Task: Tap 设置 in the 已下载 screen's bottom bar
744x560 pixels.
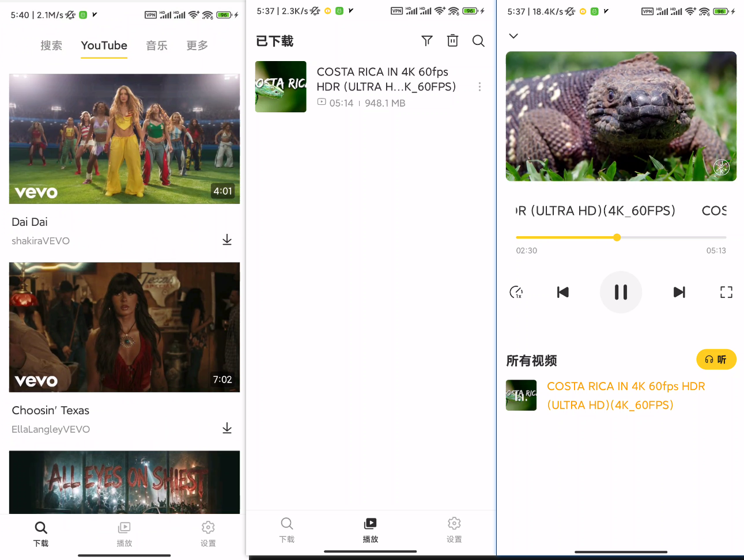Action: click(x=454, y=530)
